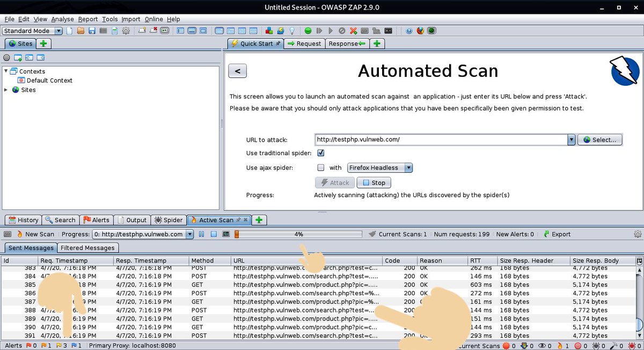Open the Report menu
Image resolution: width=644 pixels, height=350 pixels.
pos(88,19)
